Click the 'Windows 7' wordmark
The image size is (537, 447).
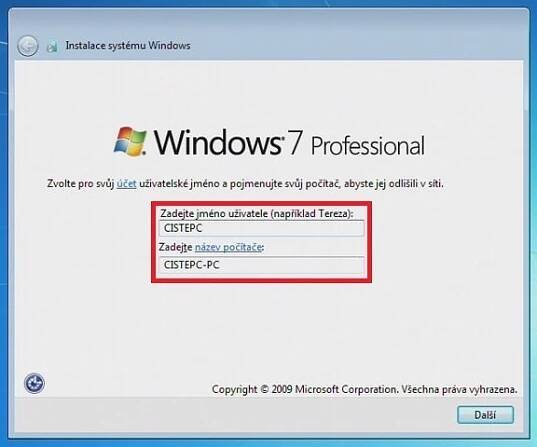tap(228, 142)
